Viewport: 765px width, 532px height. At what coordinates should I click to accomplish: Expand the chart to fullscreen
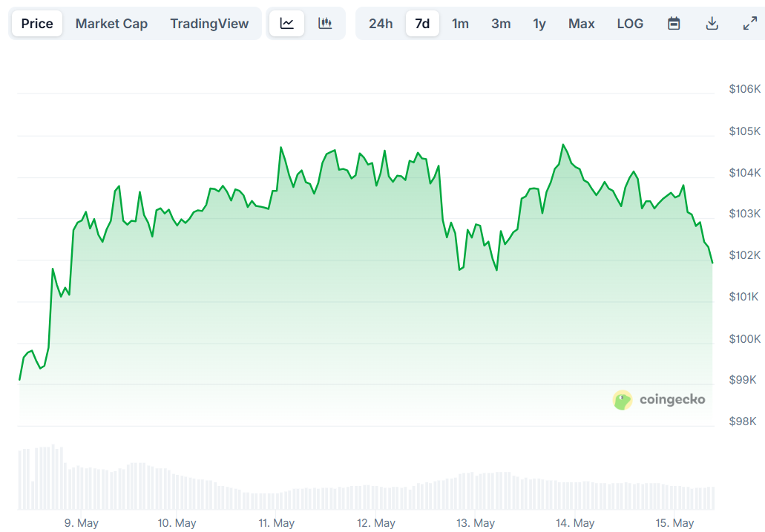click(x=748, y=23)
